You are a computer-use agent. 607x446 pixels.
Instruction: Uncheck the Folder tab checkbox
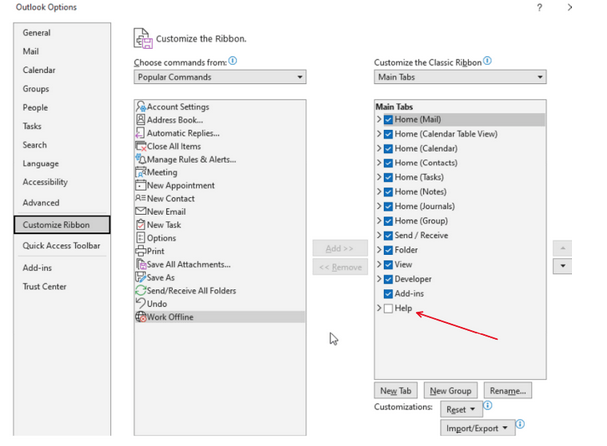tap(388, 250)
